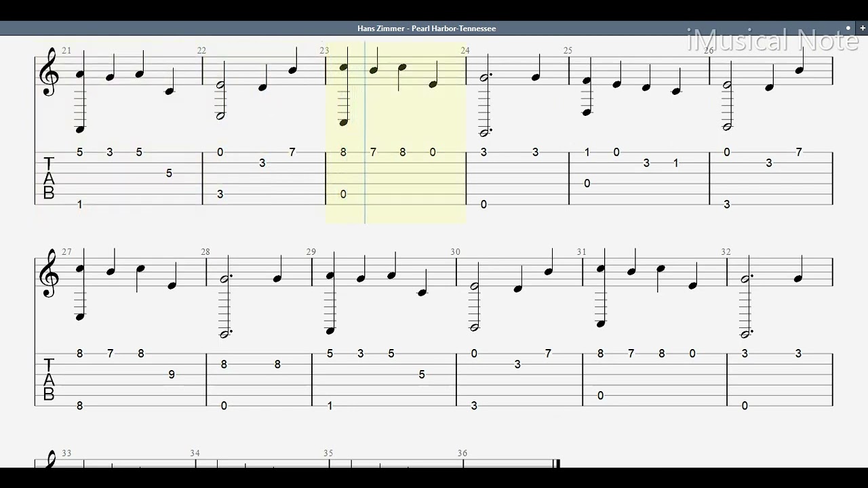This screenshot has width=868, height=488.
Task: Select bass fret 3 in measure 22 tablature
Action: pos(220,194)
